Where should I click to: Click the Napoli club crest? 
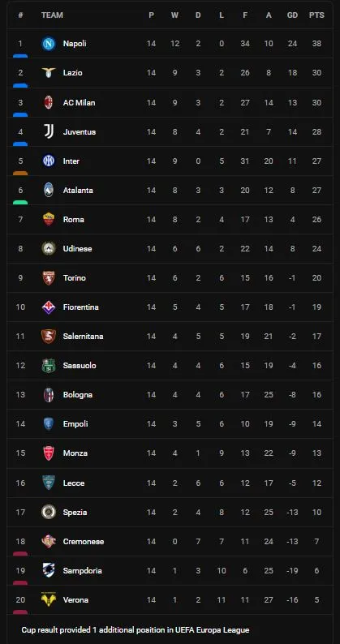pos(49,44)
